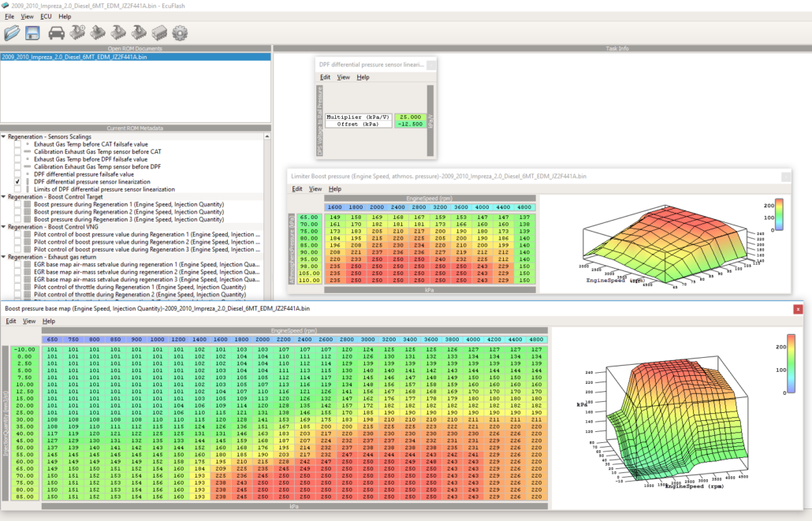Image resolution: width=812 pixels, height=521 pixels.
Task: Click the plain chip icon without arrow
Action: tap(159, 33)
